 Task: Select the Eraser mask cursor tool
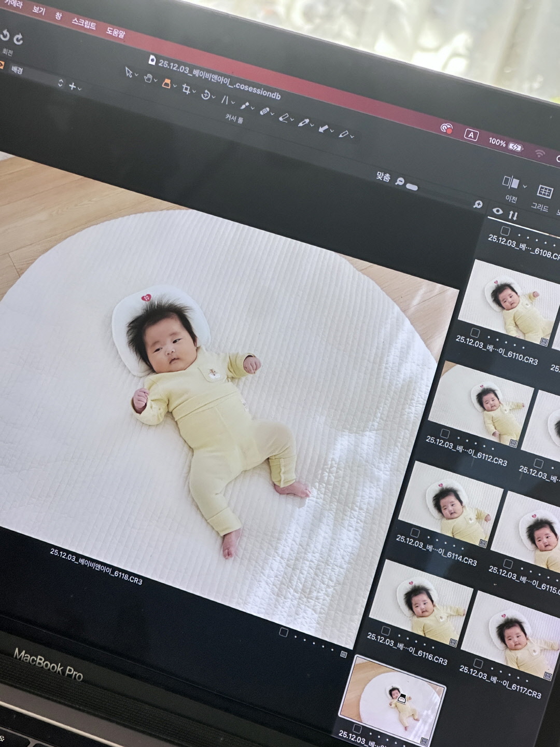[283, 117]
